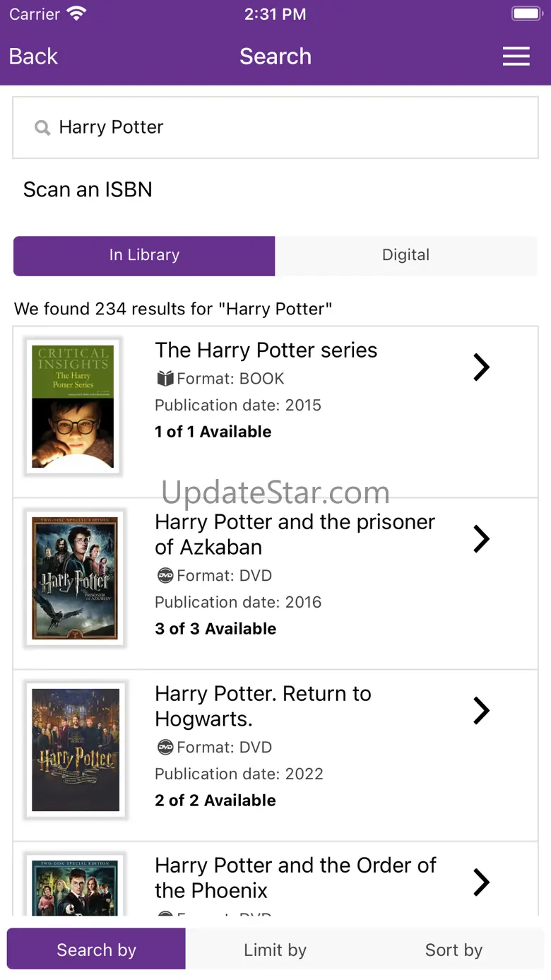Open the hamburger menu icon

click(x=516, y=57)
